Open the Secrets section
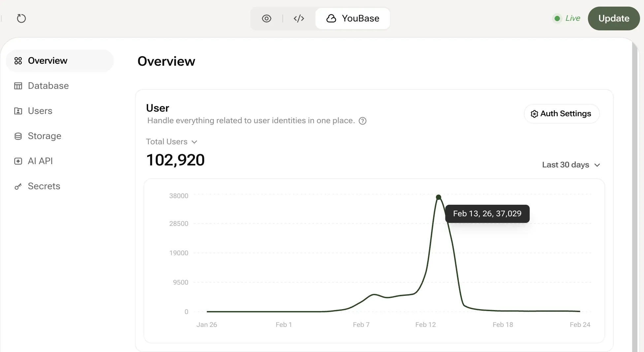 point(60,186)
